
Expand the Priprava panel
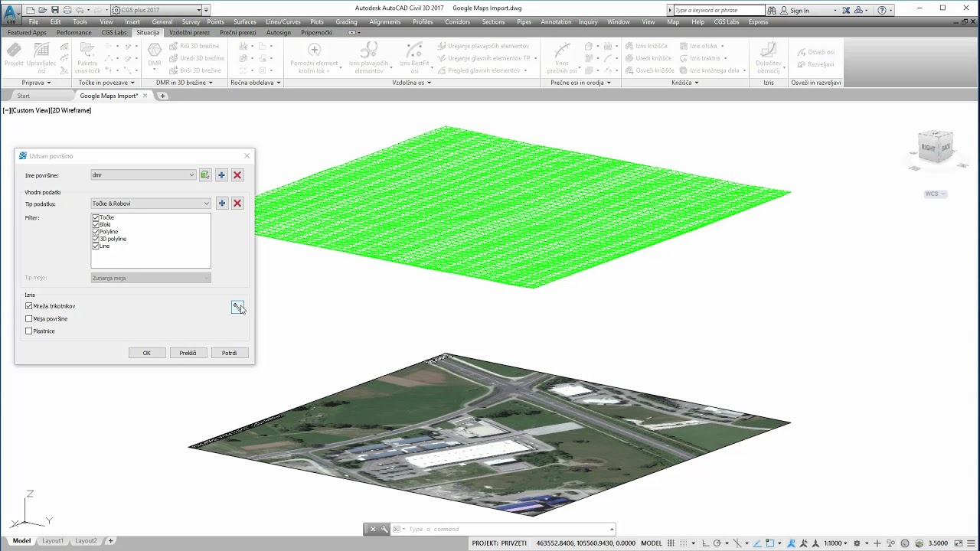(x=36, y=82)
